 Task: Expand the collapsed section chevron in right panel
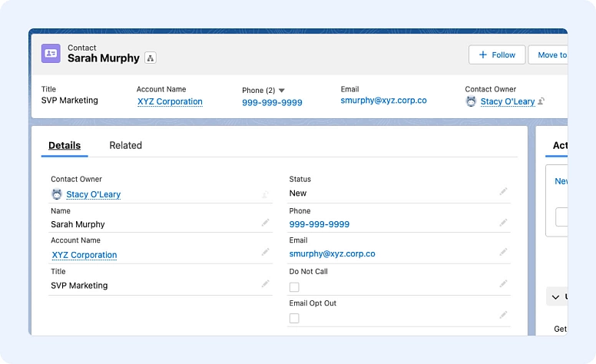[556, 296]
